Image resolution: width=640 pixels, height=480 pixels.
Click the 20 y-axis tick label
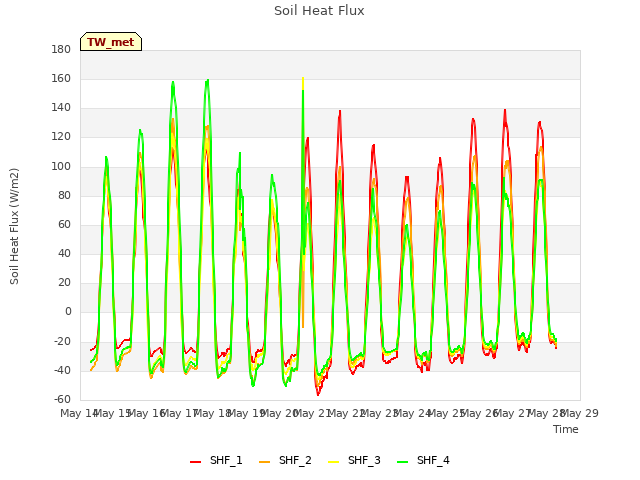[x=64, y=282]
